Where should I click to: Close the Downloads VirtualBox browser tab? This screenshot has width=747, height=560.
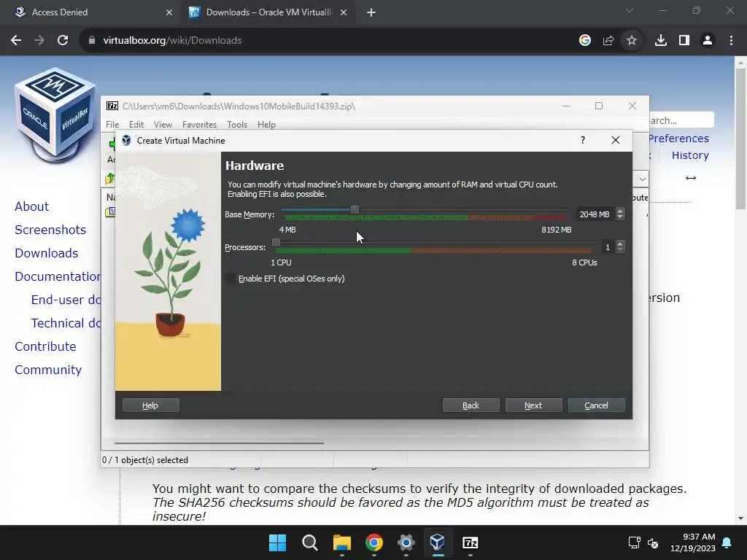[344, 12]
